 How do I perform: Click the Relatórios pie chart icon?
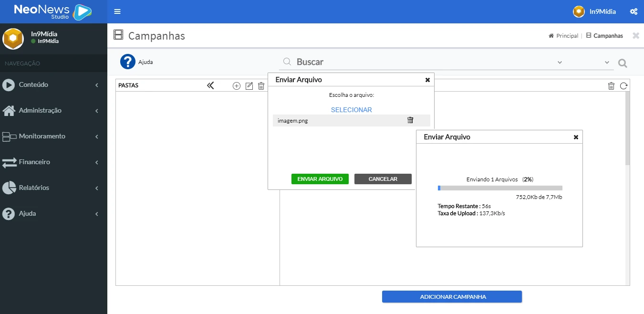[9, 188]
